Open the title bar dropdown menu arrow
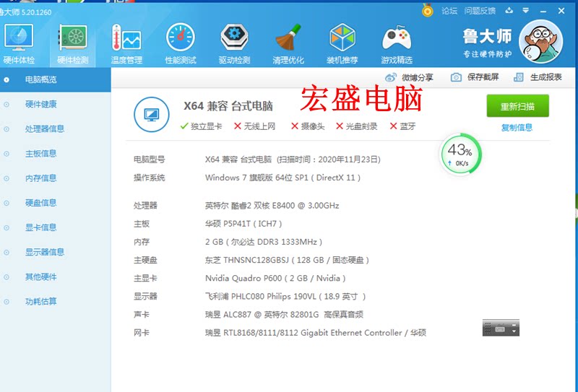Image resolution: width=578 pixels, height=392 pixels. [526, 10]
